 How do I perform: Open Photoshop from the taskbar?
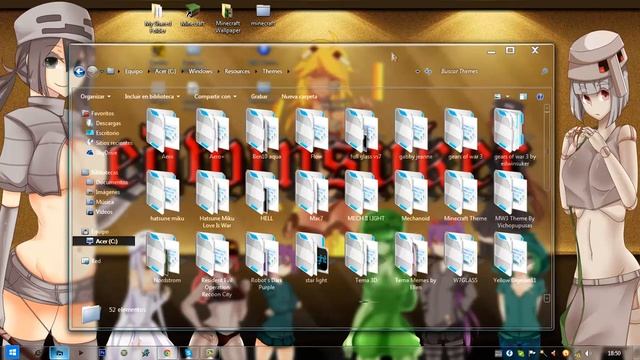click(102, 353)
